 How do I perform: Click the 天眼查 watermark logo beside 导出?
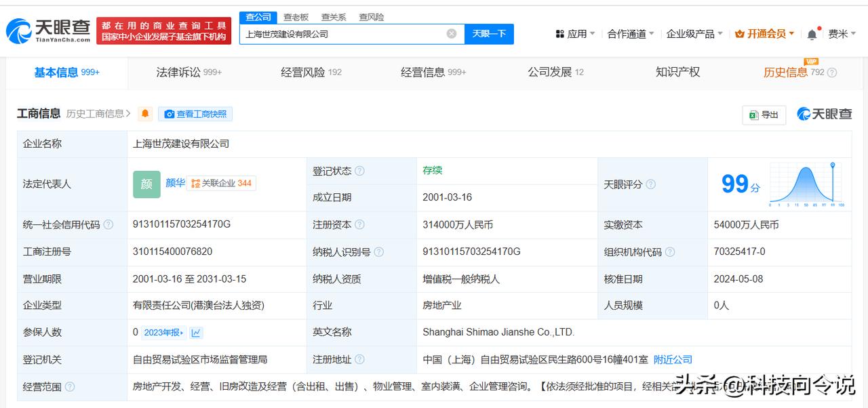point(824,114)
